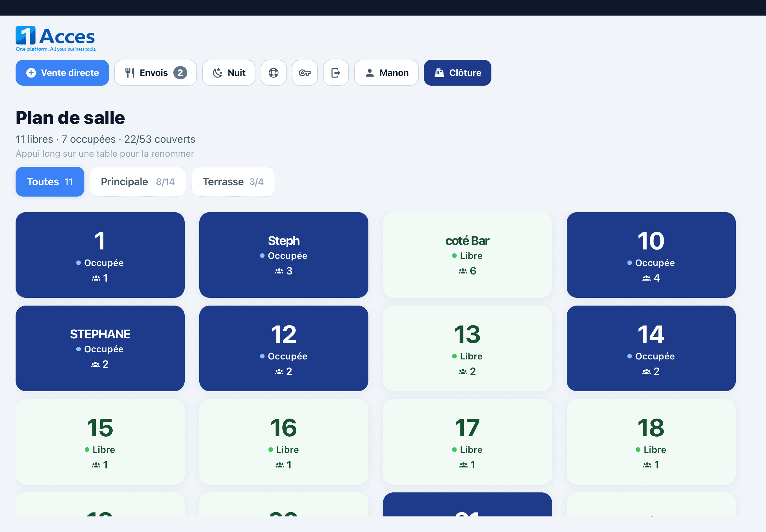766x532 pixels.
Task: Select free table 18
Action: 651,442
